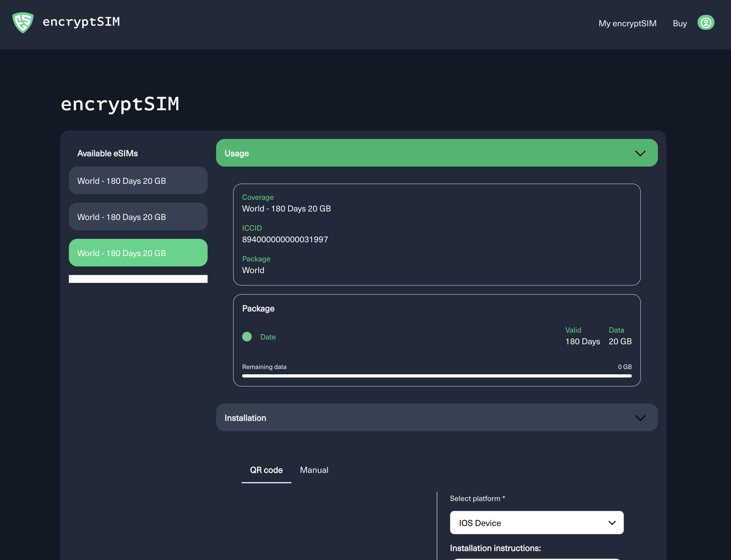Select the second World 180 Days eSIM
Viewport: 731px width, 560px height.
click(x=138, y=217)
